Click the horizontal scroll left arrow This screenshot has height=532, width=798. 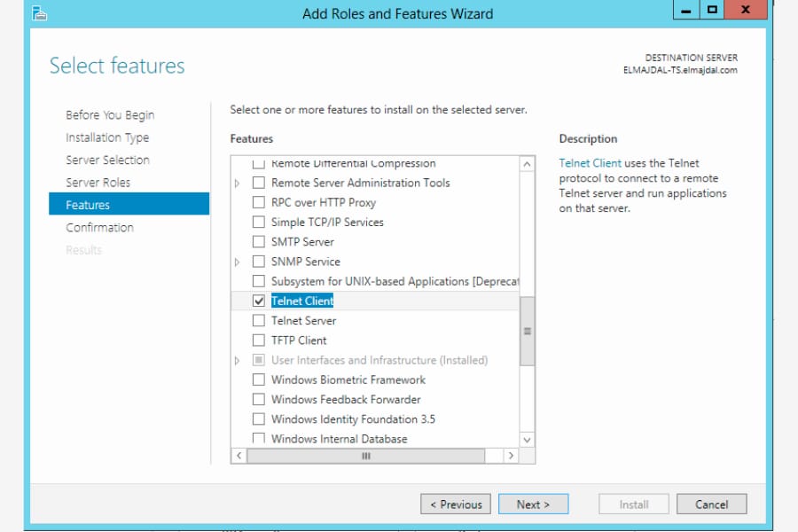239,456
